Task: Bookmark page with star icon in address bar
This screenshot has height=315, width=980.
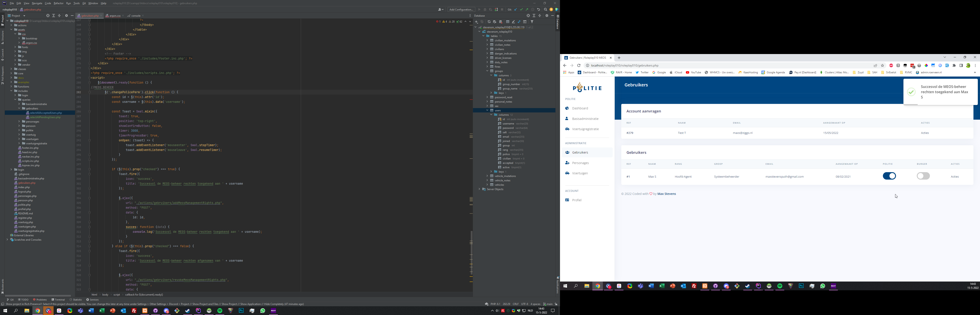Action: [882, 65]
